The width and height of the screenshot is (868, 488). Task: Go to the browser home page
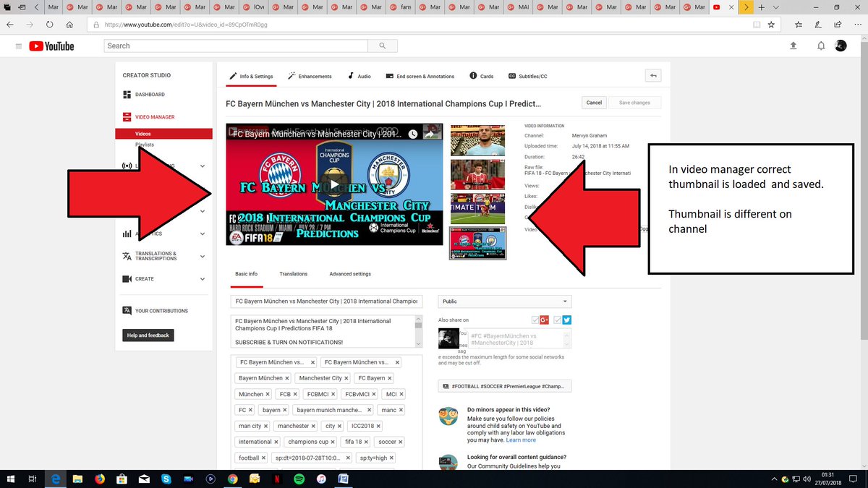point(69,24)
